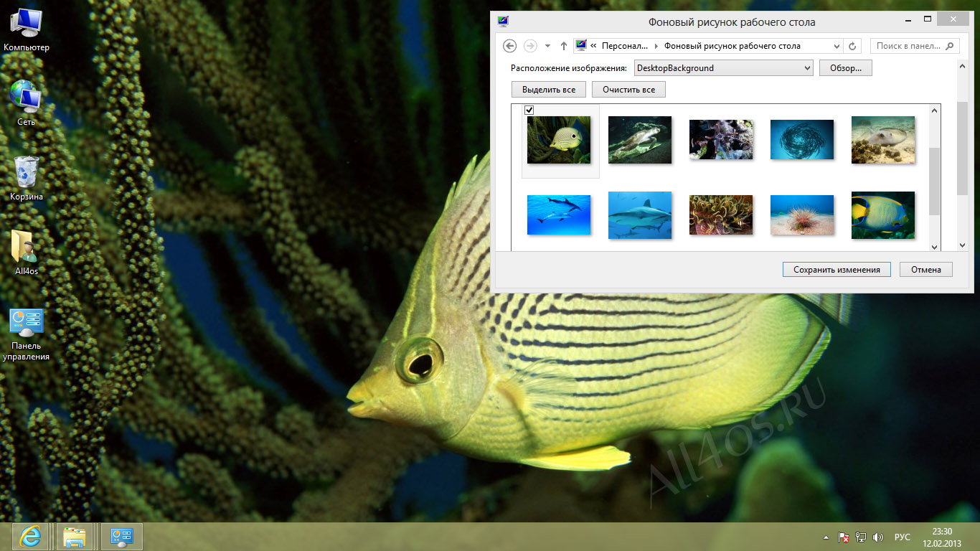Show hidden tray icons arrow
The image size is (980, 551).
827,537
